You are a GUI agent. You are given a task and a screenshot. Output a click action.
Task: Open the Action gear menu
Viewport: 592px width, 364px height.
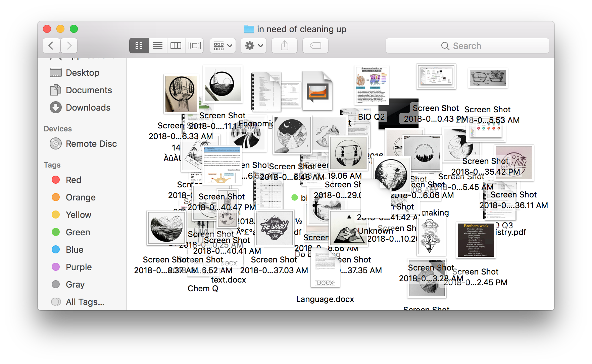point(254,46)
